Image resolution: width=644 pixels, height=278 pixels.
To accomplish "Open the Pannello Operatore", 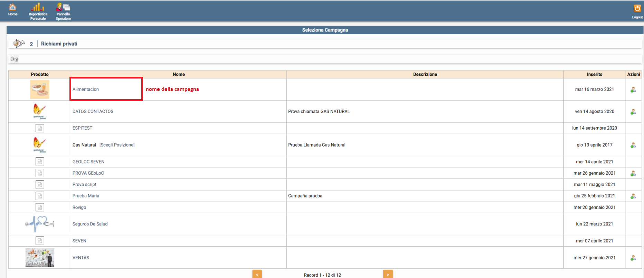I will pos(63,8).
